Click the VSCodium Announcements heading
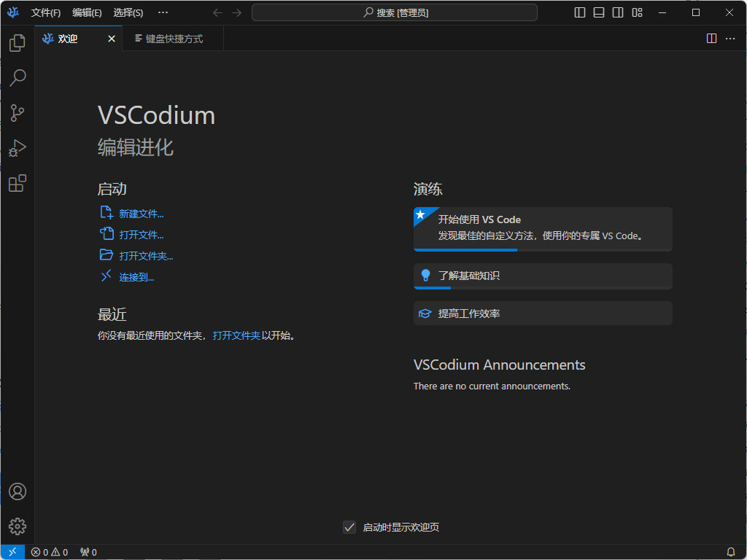 499,365
